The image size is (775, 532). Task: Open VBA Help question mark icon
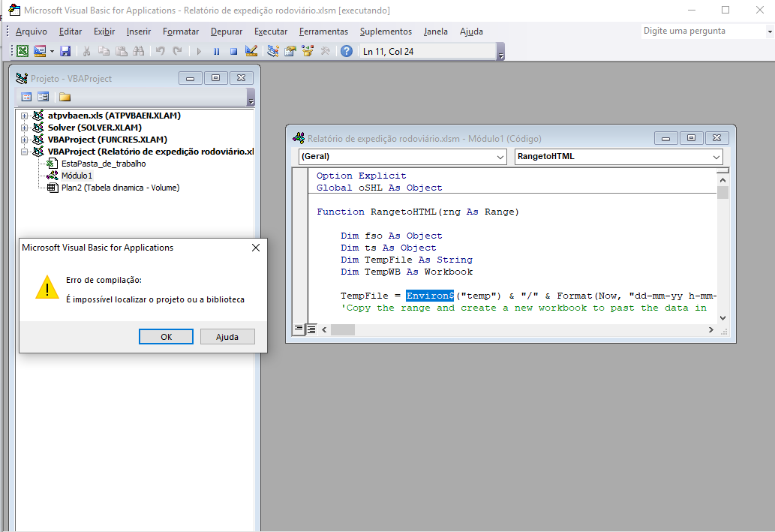point(347,51)
